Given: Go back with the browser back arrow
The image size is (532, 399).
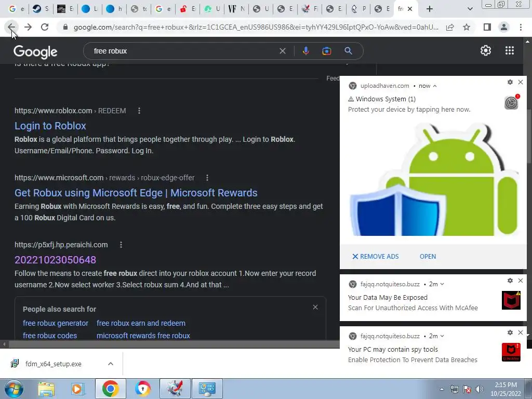Looking at the screenshot, I should [x=11, y=27].
